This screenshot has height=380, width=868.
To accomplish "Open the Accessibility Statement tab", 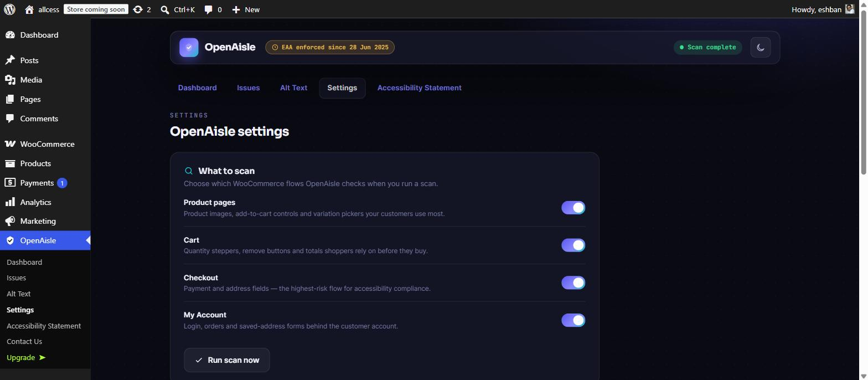I will pos(420,88).
